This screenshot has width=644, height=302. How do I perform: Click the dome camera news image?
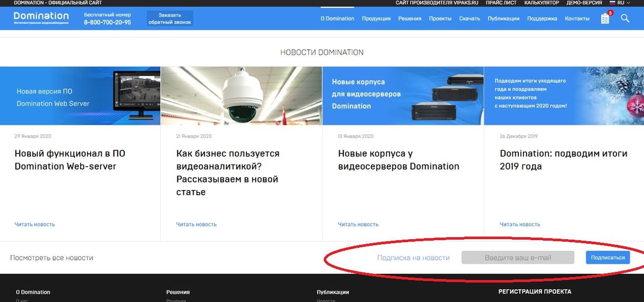[241, 96]
